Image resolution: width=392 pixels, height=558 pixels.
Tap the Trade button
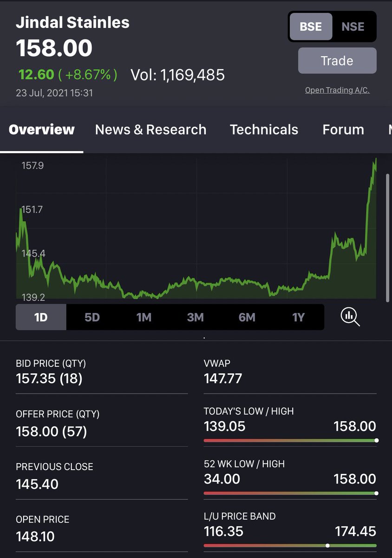(337, 60)
